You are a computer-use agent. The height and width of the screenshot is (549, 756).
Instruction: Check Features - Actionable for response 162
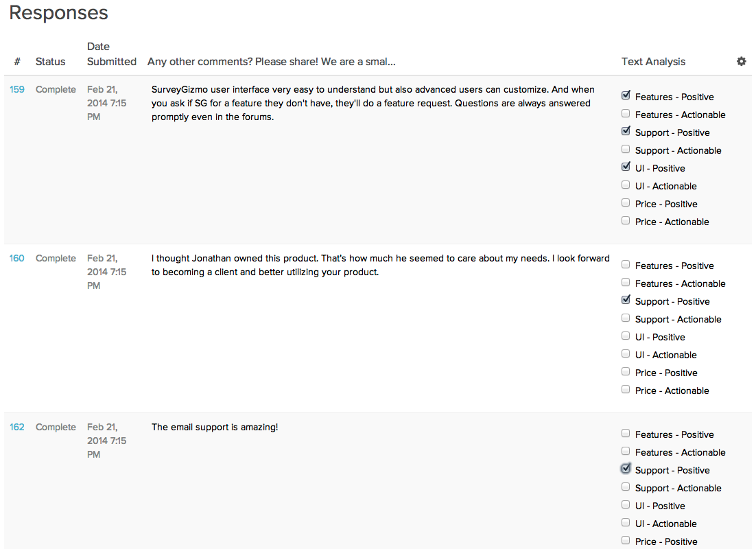click(626, 451)
